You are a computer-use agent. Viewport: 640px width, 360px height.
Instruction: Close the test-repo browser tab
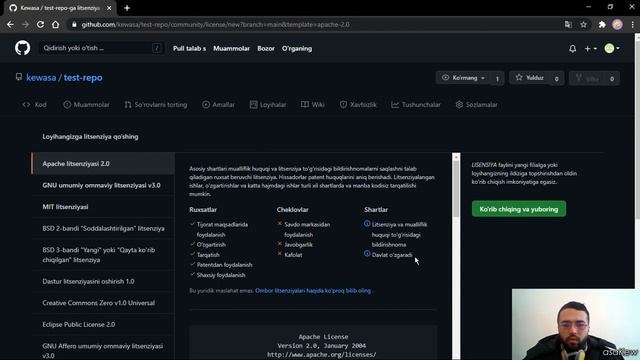(109, 8)
